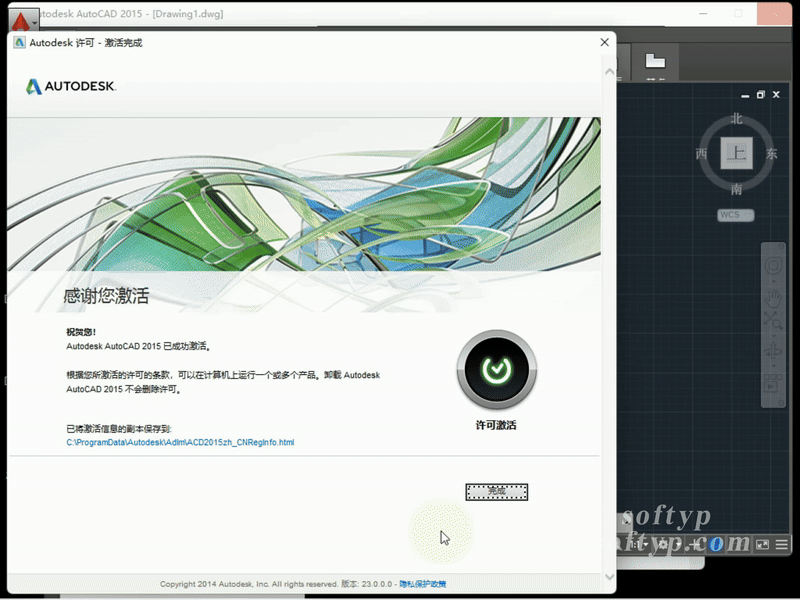Click the Autodesk icon in dialog title bar
Viewport: 800px width, 600px height.
tap(19, 42)
